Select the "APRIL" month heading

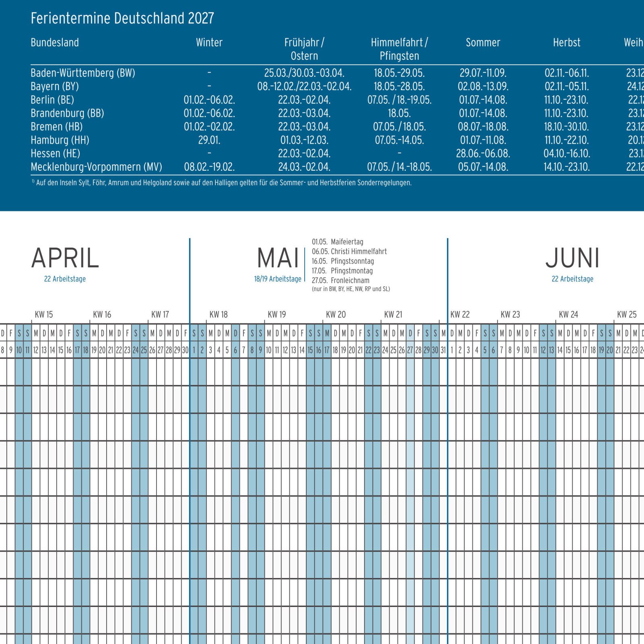tap(65, 258)
